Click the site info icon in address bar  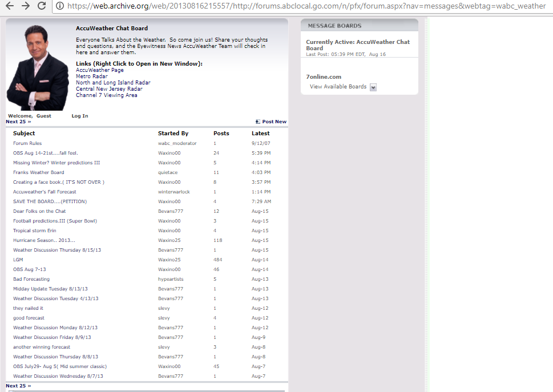(60, 6)
